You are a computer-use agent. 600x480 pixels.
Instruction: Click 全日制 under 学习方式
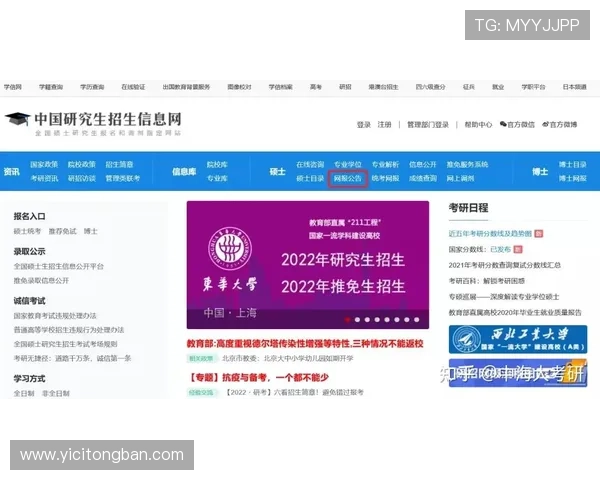24,393
